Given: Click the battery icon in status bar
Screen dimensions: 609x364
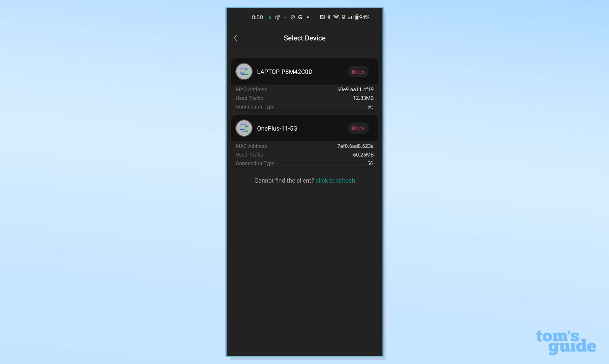Looking at the screenshot, I should [356, 17].
